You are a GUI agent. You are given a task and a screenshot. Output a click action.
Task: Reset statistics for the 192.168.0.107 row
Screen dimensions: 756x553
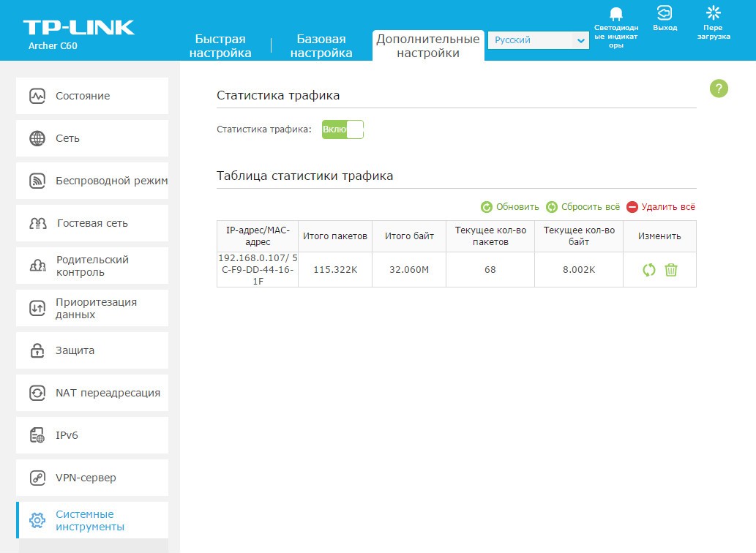pos(648,270)
